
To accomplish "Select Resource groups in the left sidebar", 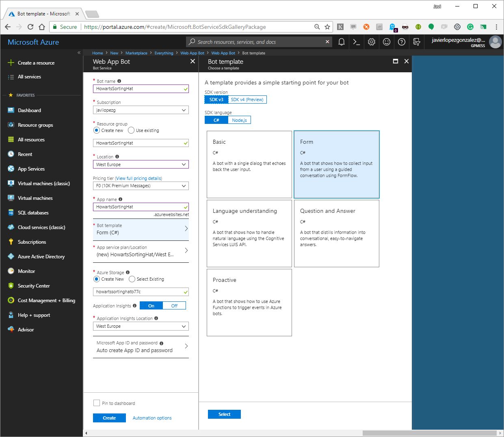I will click(x=35, y=125).
